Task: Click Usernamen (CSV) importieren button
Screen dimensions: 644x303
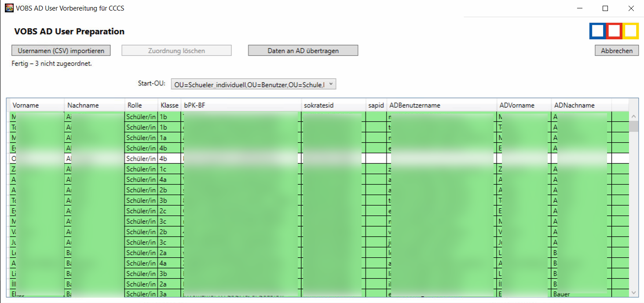Action: (x=61, y=51)
